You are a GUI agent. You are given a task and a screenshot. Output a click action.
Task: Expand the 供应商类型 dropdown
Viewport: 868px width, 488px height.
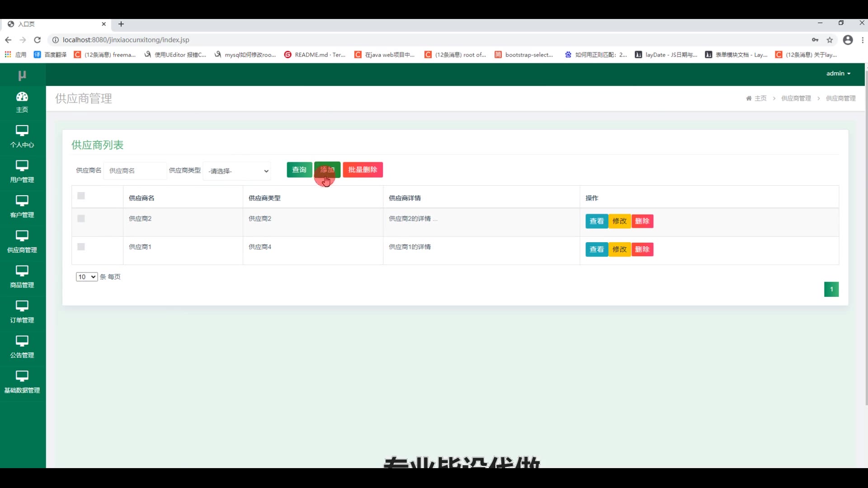point(237,171)
